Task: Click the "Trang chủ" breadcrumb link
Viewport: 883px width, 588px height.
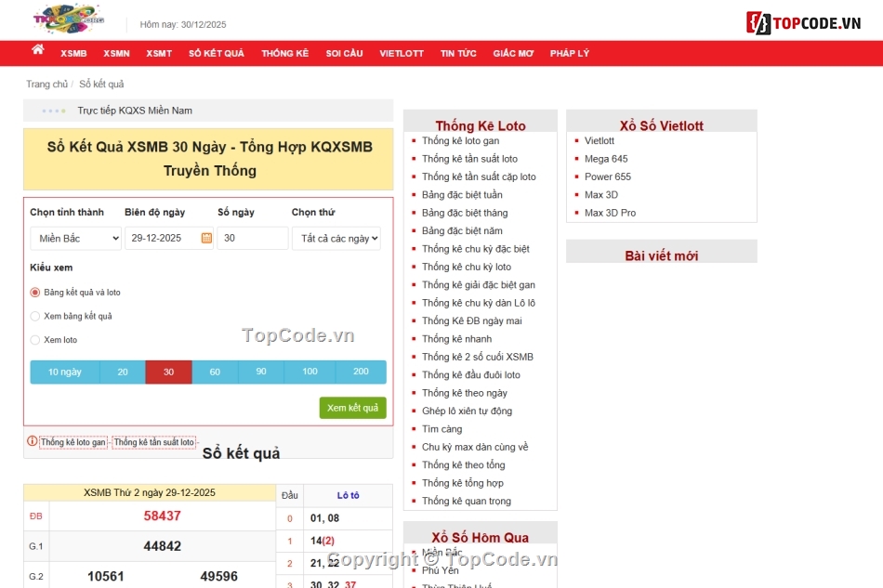Action: pos(46,84)
